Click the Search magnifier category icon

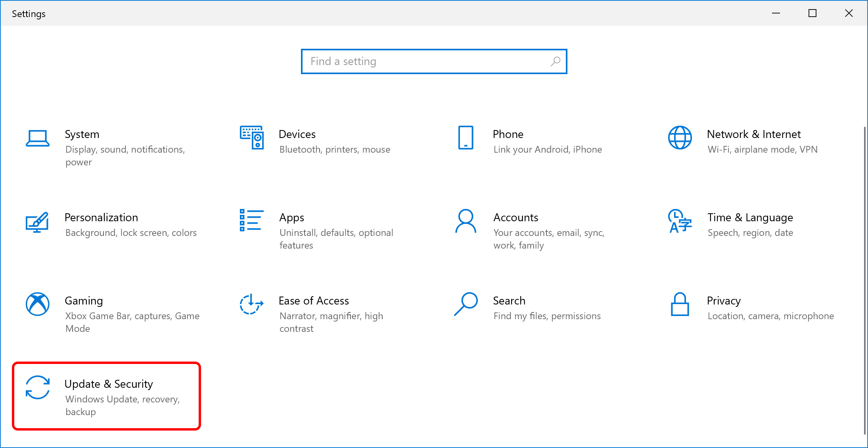(466, 304)
